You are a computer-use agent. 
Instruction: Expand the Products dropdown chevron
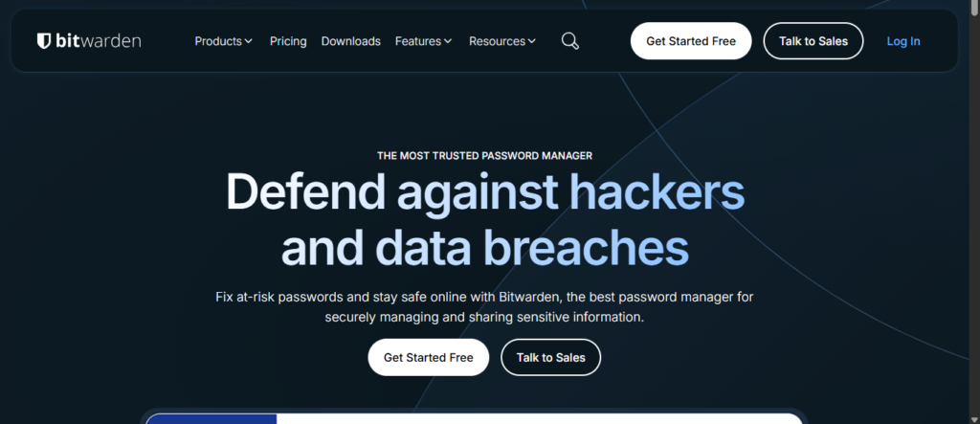(249, 41)
